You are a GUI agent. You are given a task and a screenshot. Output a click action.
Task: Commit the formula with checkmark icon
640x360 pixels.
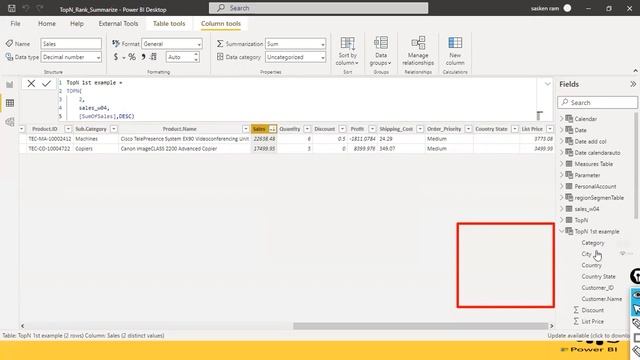point(46,83)
